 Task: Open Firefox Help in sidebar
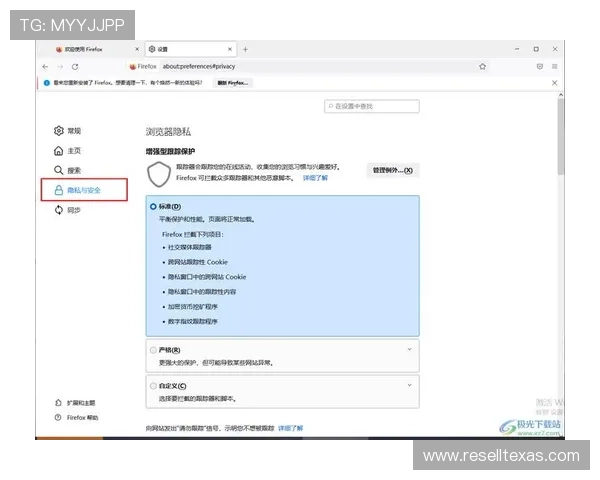[77, 418]
